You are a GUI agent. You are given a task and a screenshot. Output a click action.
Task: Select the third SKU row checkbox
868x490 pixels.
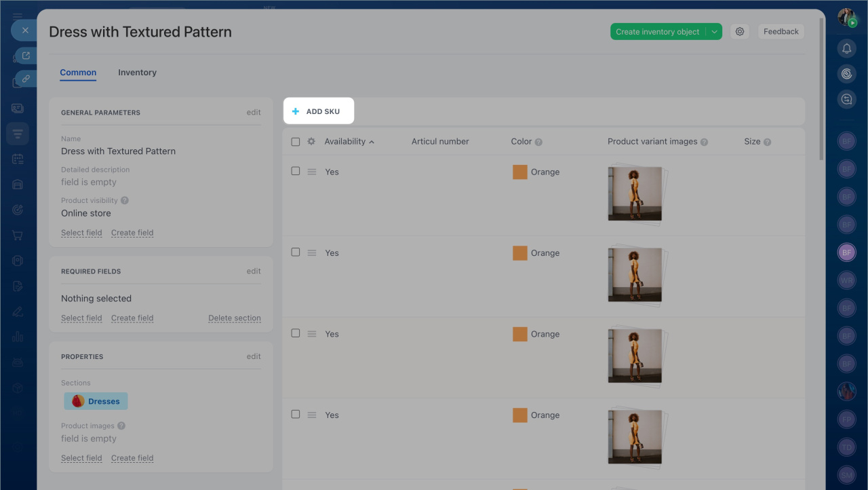(295, 333)
